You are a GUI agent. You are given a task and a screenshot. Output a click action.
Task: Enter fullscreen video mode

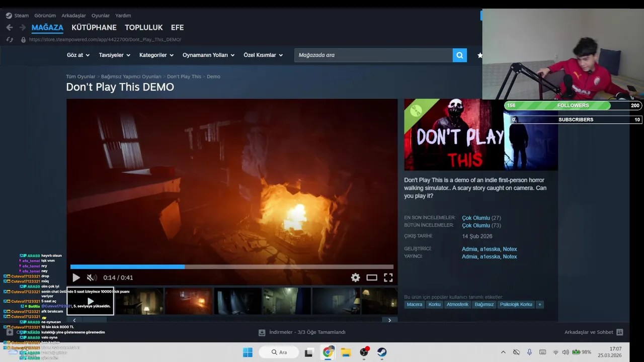(x=388, y=278)
